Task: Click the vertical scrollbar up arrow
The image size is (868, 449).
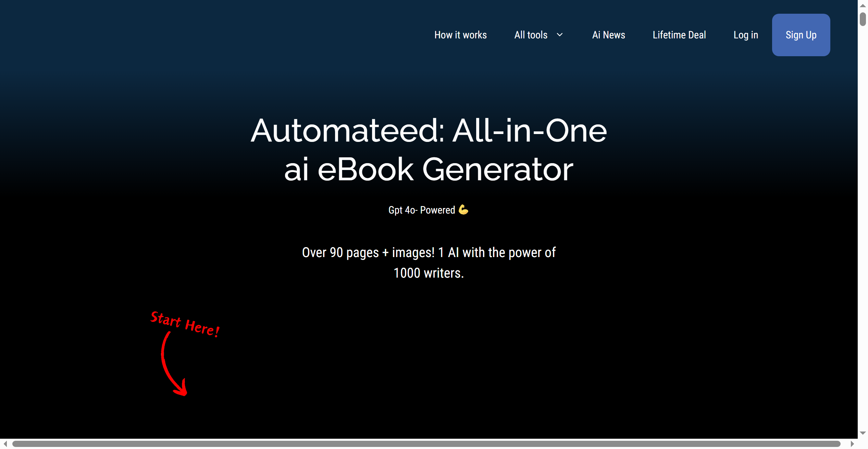Action: (863, 6)
